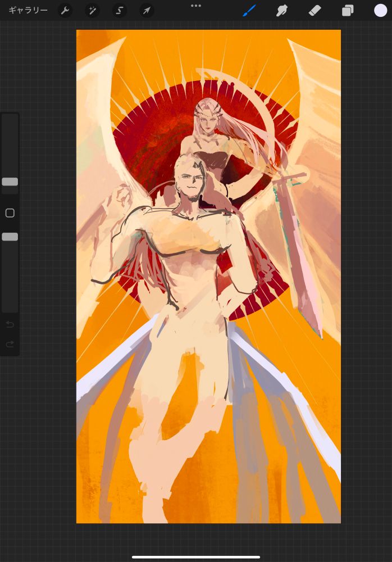The height and width of the screenshot is (562, 392).
Task: Click the brush opacity slider handle
Action: coord(10,237)
